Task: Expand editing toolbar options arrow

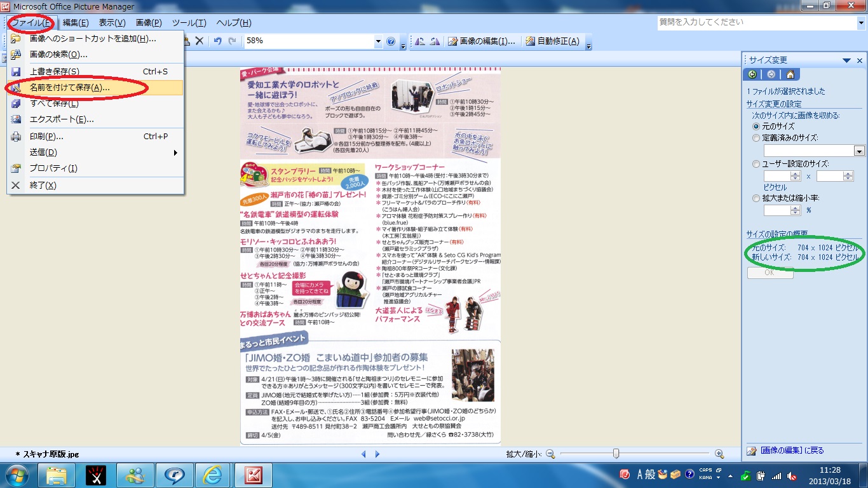Action: (x=589, y=44)
